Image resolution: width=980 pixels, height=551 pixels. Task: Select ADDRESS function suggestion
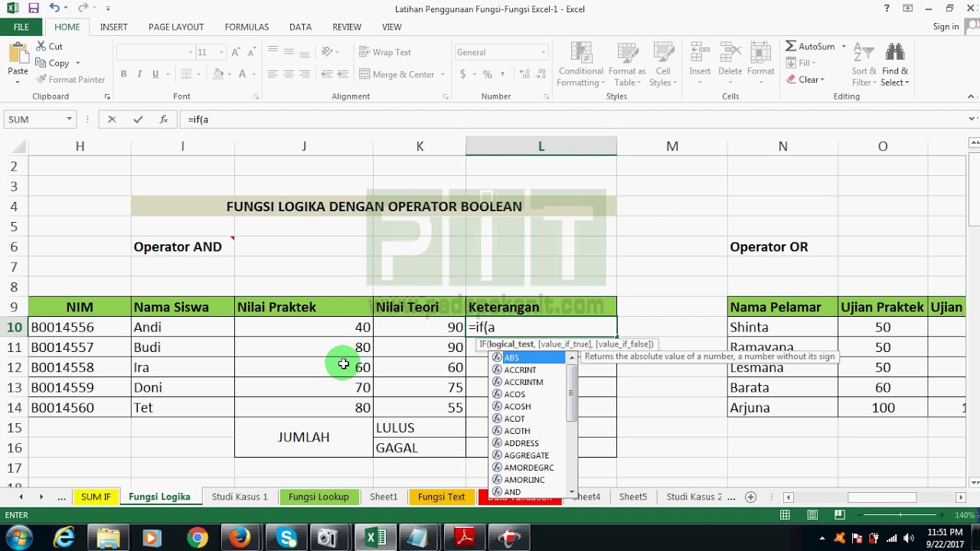(x=528, y=443)
